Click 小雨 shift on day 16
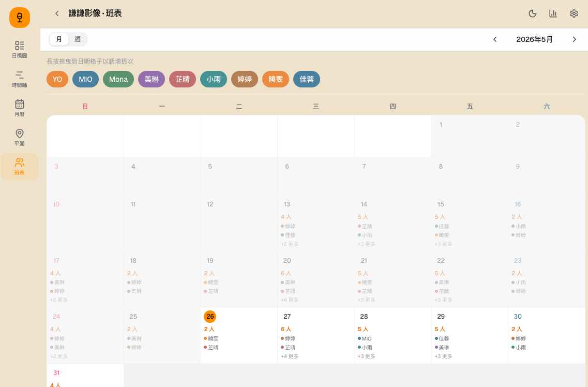Screen dimensions: 588x387 click(x=519, y=227)
